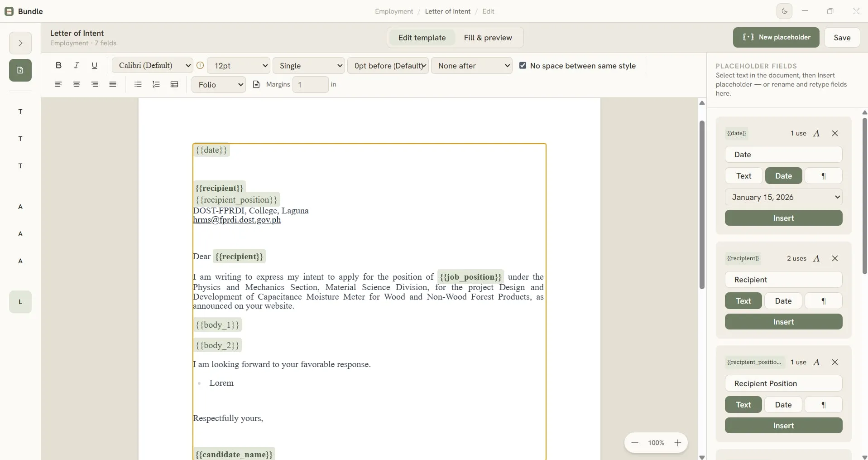Image resolution: width=868 pixels, height=460 pixels.
Task: Insert the Recipient placeholder
Action: click(x=784, y=322)
